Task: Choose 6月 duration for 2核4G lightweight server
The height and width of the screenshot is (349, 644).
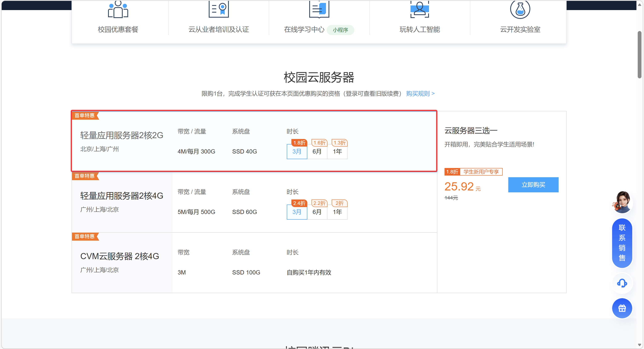Action: coord(317,212)
